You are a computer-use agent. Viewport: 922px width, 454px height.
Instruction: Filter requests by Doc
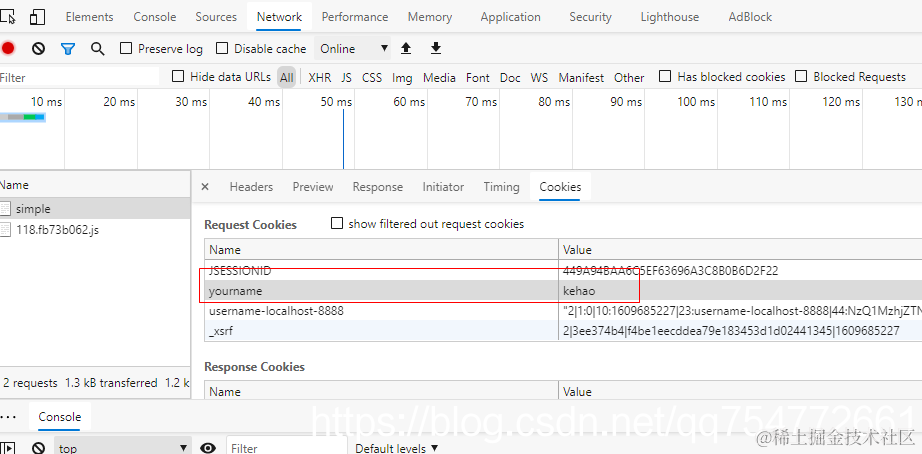click(x=510, y=77)
